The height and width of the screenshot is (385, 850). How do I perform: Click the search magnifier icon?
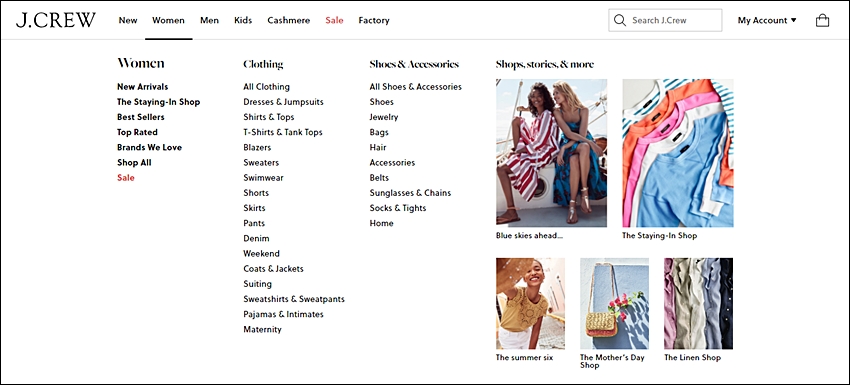[x=620, y=21]
